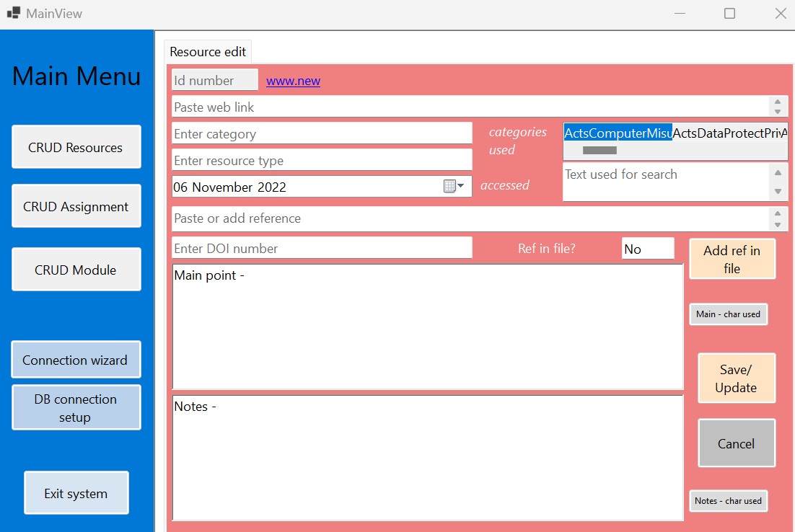
Task: Open DB connection setup
Action: coord(76,408)
